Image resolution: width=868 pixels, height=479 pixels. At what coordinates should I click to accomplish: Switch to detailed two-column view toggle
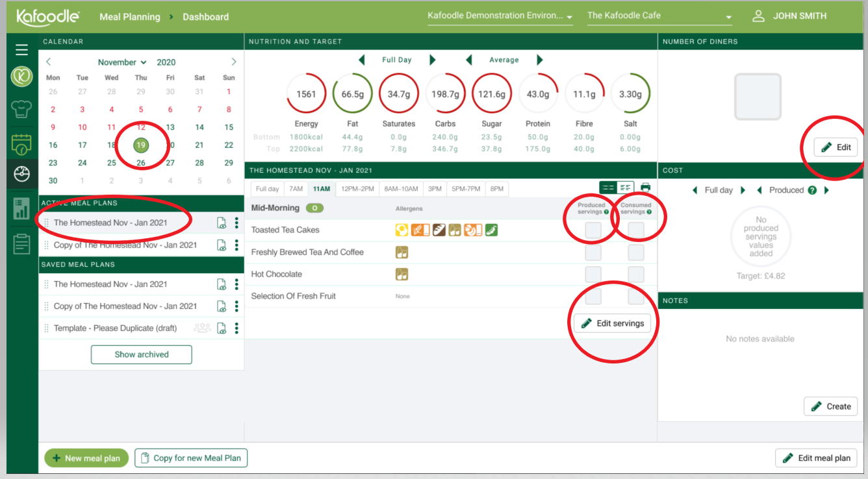coord(625,188)
